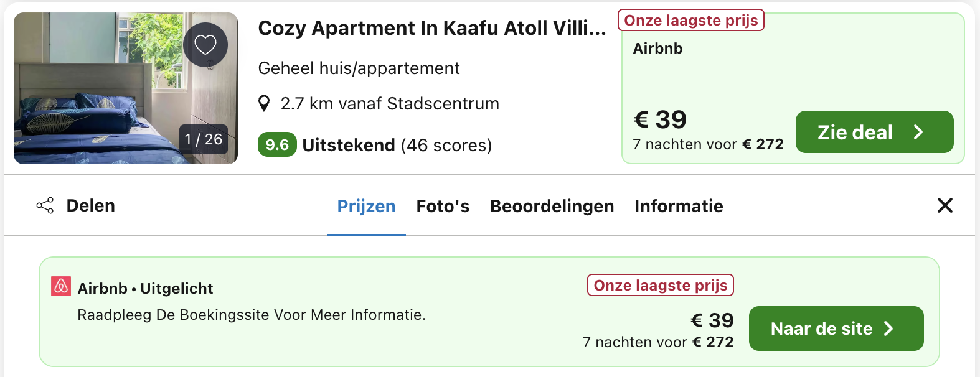This screenshot has width=980, height=377.
Task: Click the location pin icon
Action: pos(264,104)
